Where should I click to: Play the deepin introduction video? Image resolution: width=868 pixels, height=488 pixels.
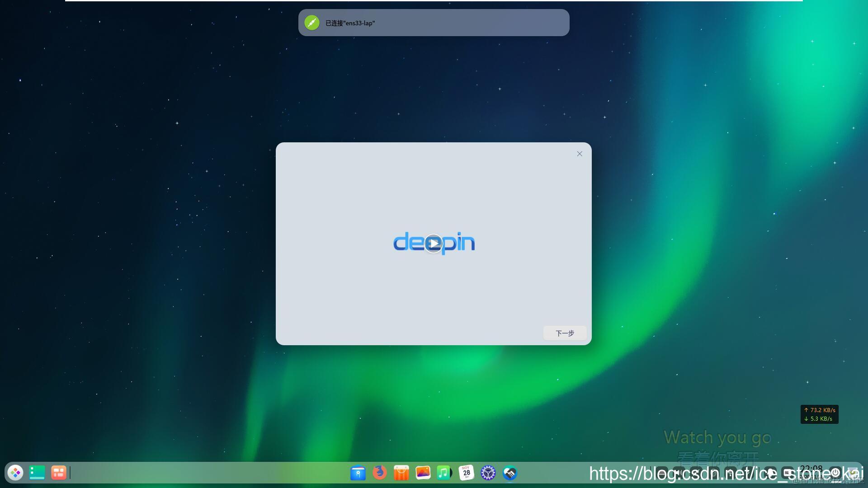(x=434, y=244)
